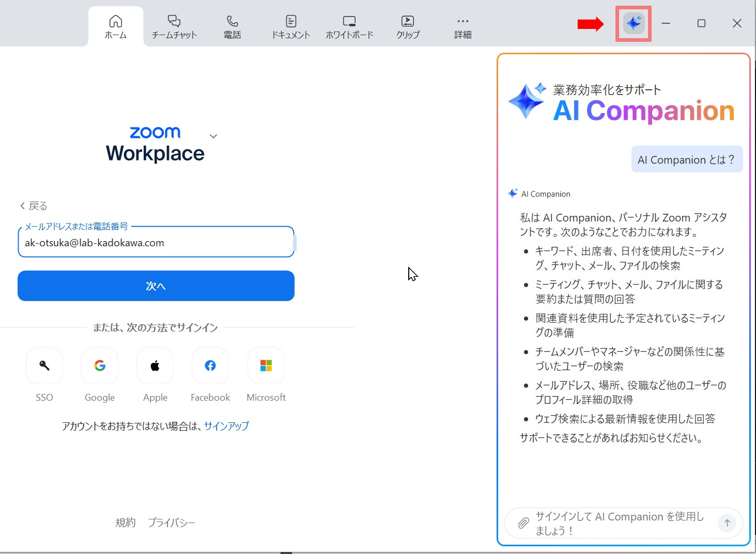Go to the ホーム tab
Image resolution: width=756 pixels, height=554 pixels.
click(116, 27)
